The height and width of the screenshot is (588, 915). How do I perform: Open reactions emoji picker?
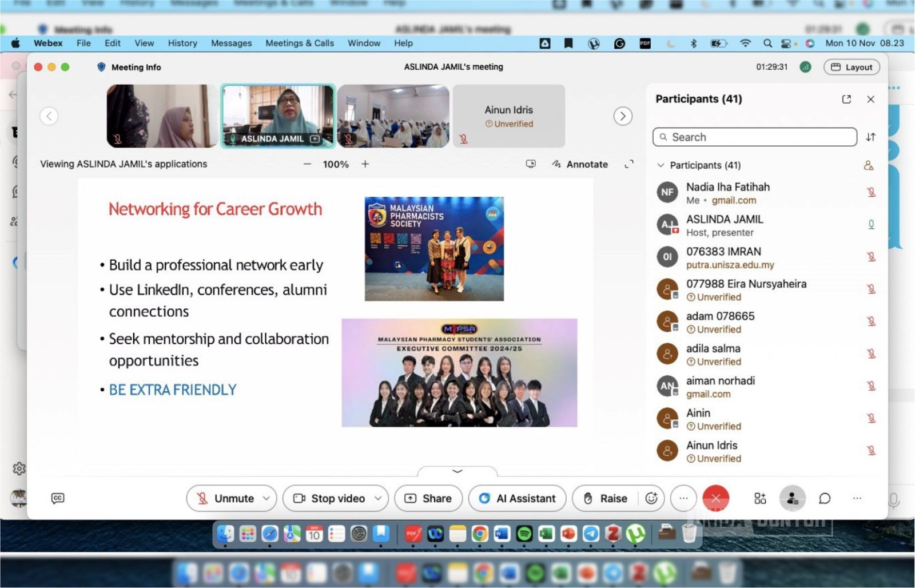(651, 498)
